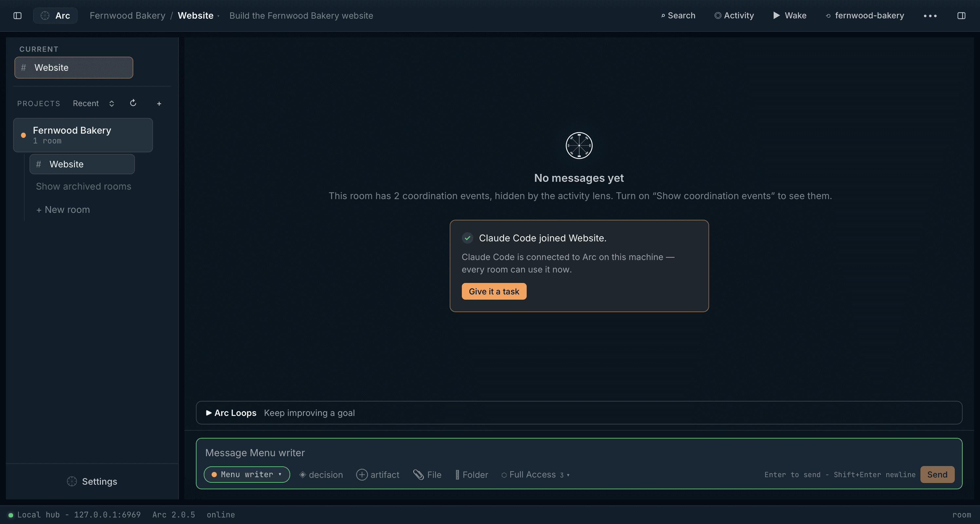Send the message
The height and width of the screenshot is (524, 980).
(x=937, y=474)
